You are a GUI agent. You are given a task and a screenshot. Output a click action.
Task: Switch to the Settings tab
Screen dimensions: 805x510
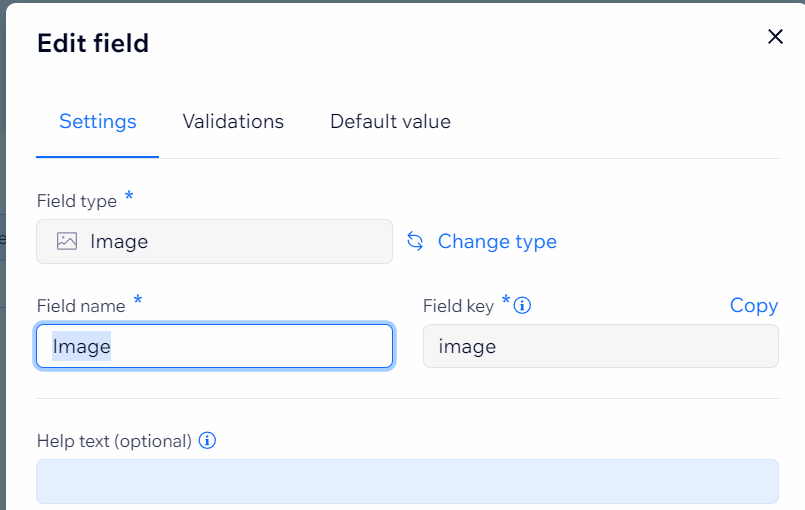tap(98, 122)
